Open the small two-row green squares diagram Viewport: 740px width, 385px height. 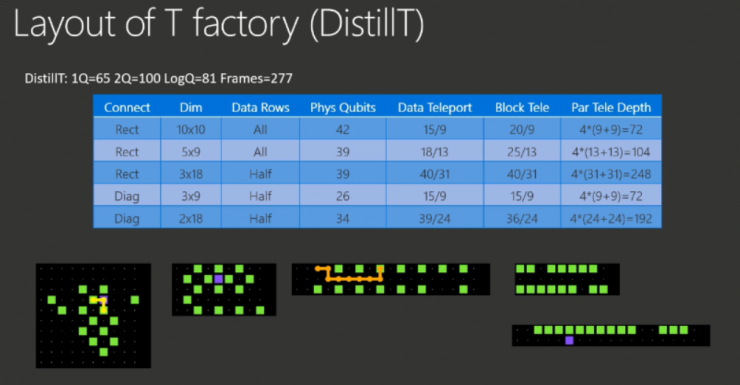point(567,279)
